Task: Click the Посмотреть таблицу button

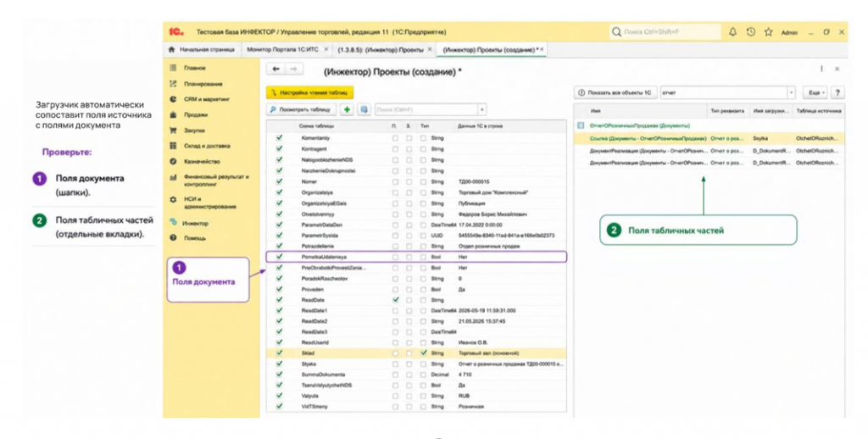Action: pos(301,109)
